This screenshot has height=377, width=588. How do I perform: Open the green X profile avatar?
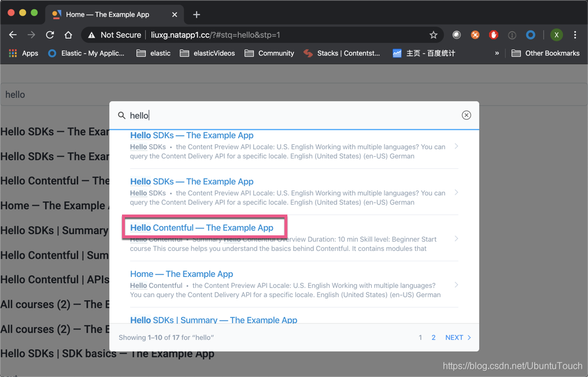tap(557, 35)
